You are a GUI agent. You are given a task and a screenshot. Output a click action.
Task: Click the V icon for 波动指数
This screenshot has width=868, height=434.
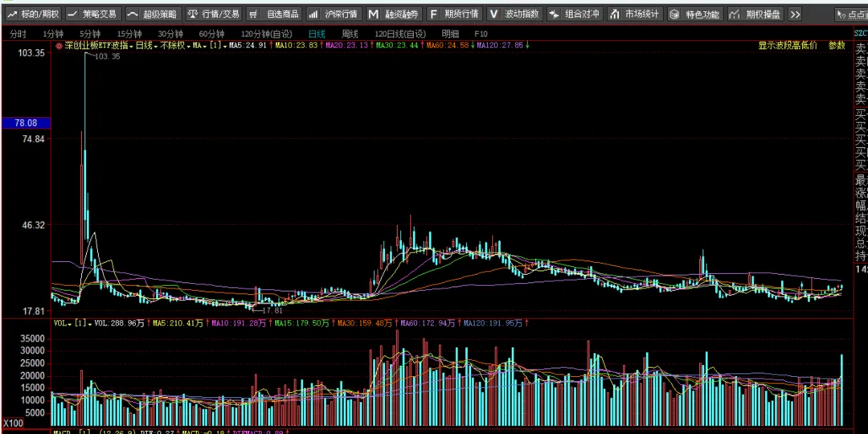coord(493,14)
